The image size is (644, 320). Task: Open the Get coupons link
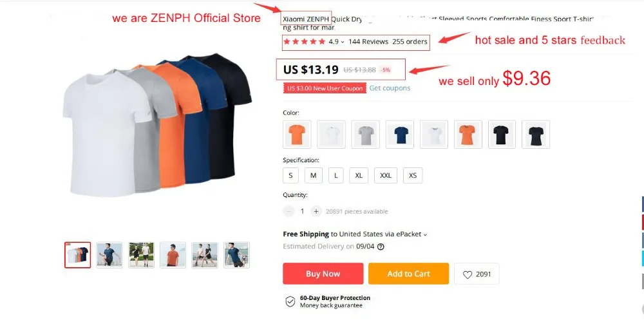pyautogui.click(x=390, y=88)
